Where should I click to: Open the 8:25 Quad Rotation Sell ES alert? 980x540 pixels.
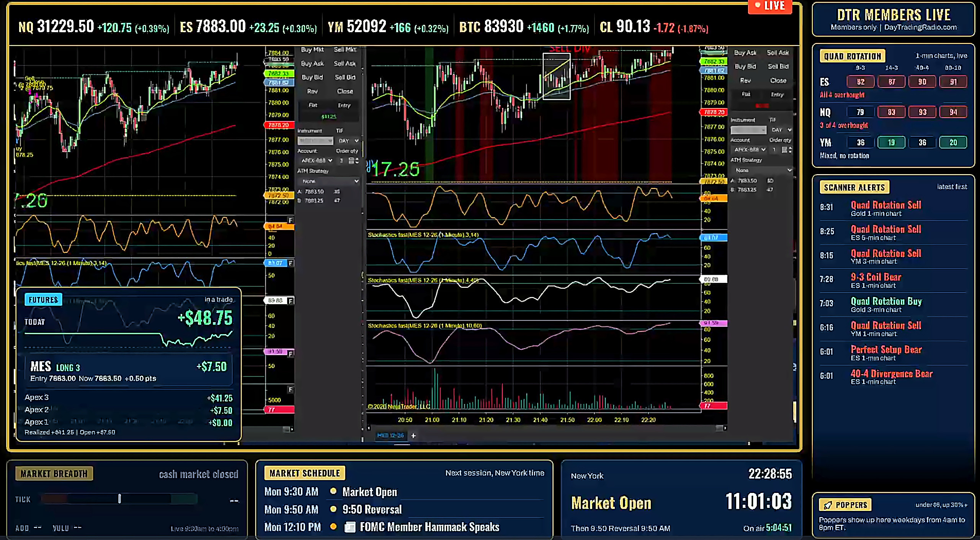pos(893,232)
